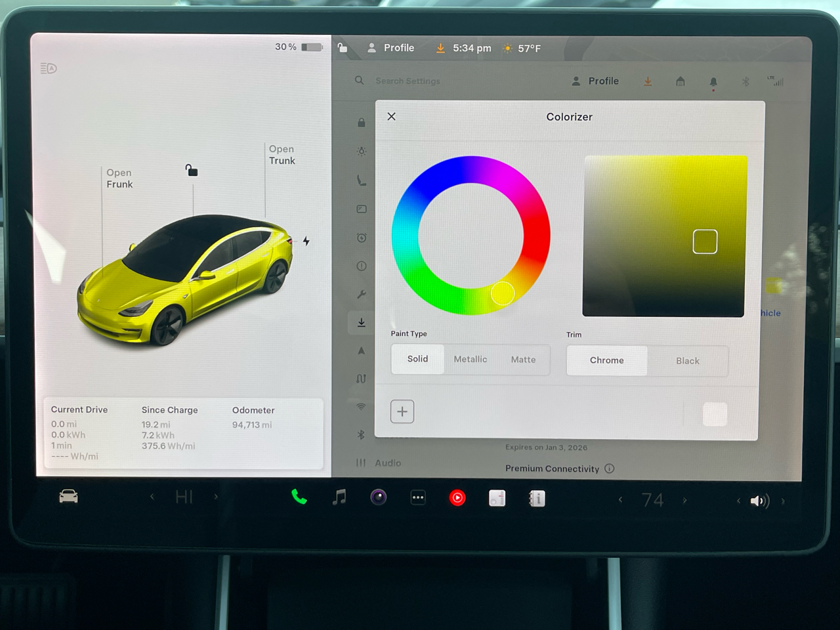Add a new color with the plus button
Screen dimensions: 840x630
coord(402,411)
